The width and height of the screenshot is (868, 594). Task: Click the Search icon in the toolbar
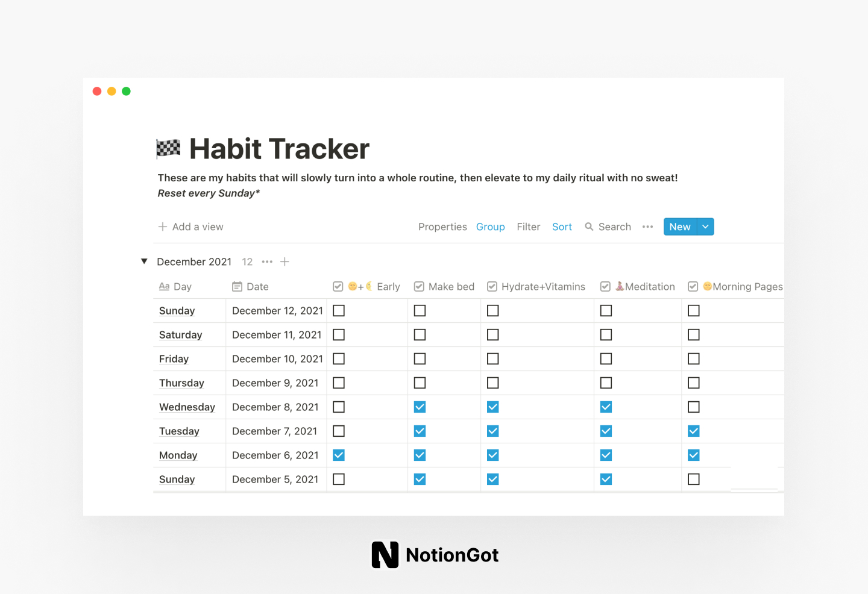pos(589,227)
